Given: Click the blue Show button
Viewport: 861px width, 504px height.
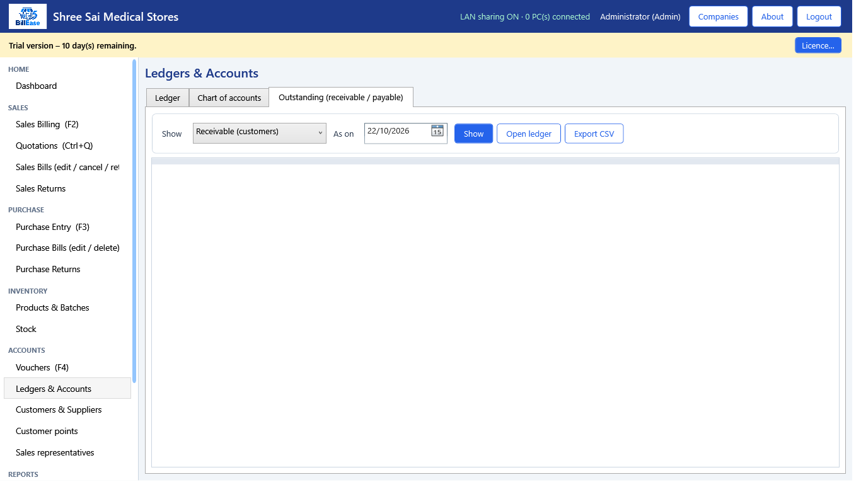Looking at the screenshot, I should pos(474,134).
